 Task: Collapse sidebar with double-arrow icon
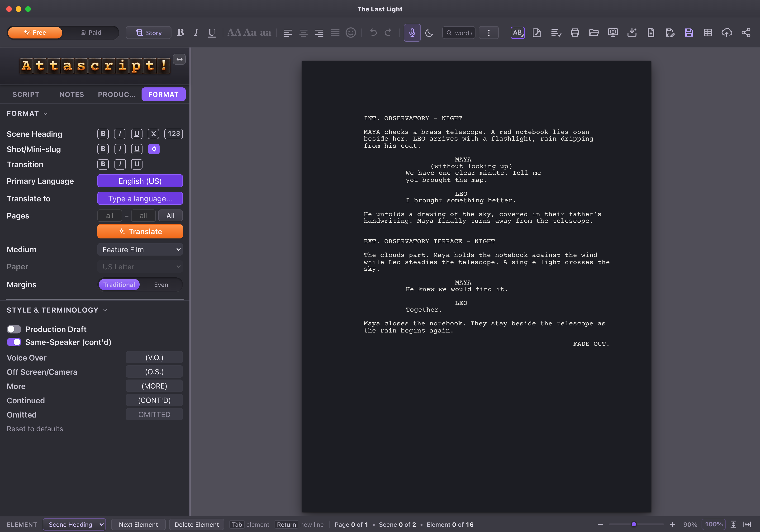[179, 59]
